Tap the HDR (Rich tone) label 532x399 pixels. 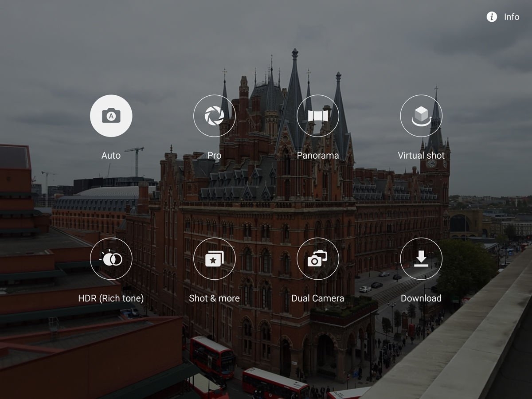[x=111, y=298]
